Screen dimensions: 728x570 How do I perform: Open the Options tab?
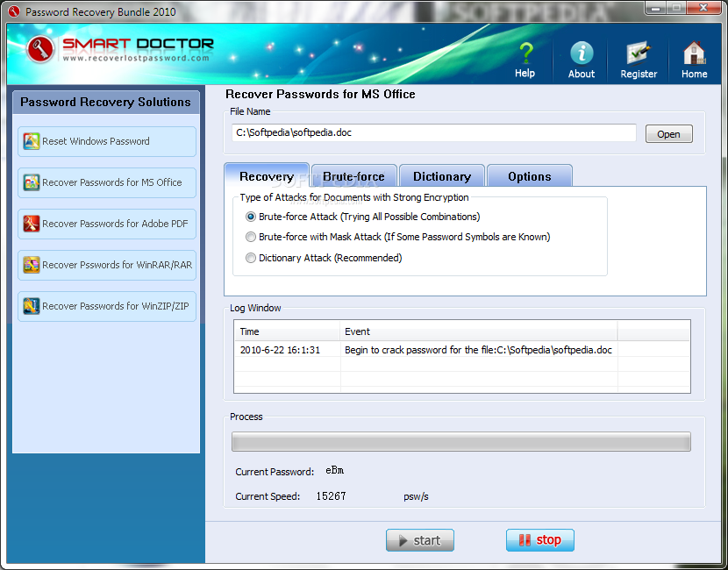[530, 176]
